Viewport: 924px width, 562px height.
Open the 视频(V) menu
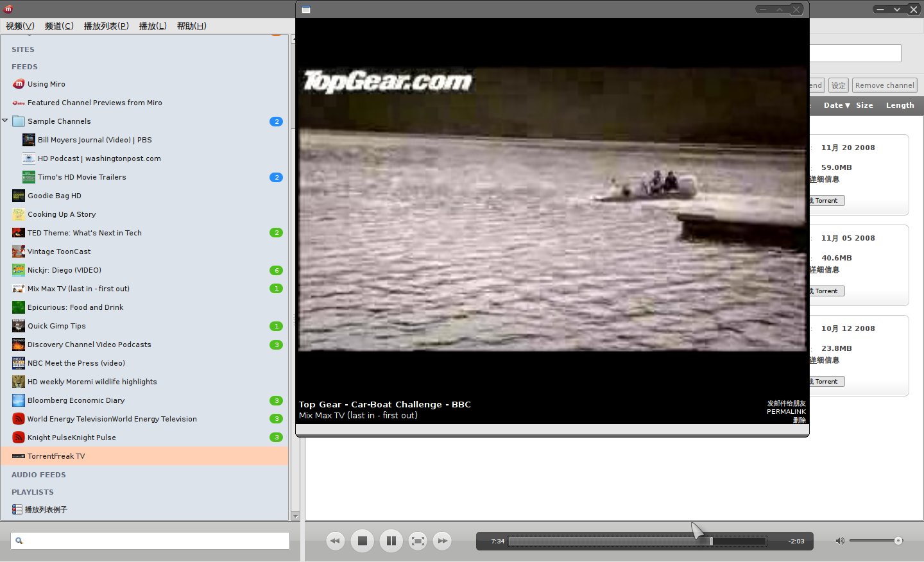pyautogui.click(x=20, y=26)
